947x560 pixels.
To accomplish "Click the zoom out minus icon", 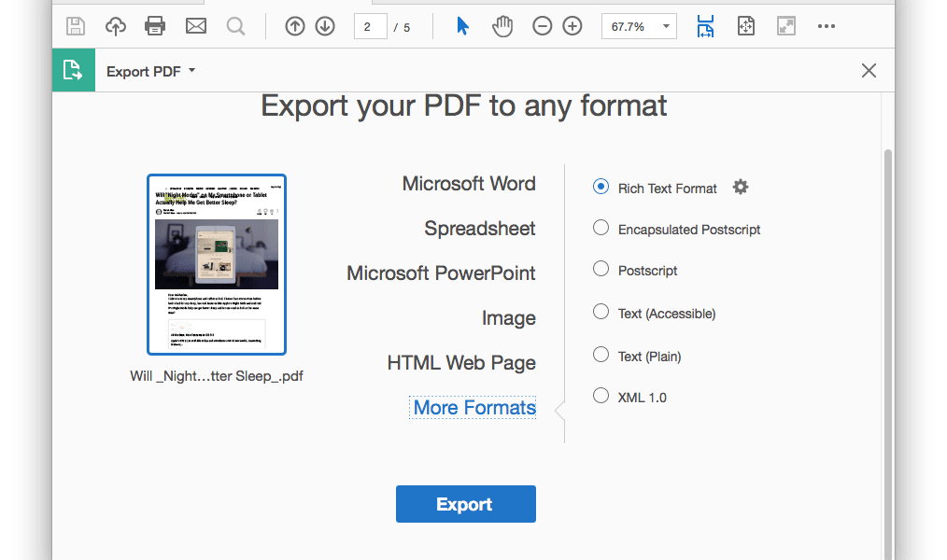I will (x=543, y=27).
